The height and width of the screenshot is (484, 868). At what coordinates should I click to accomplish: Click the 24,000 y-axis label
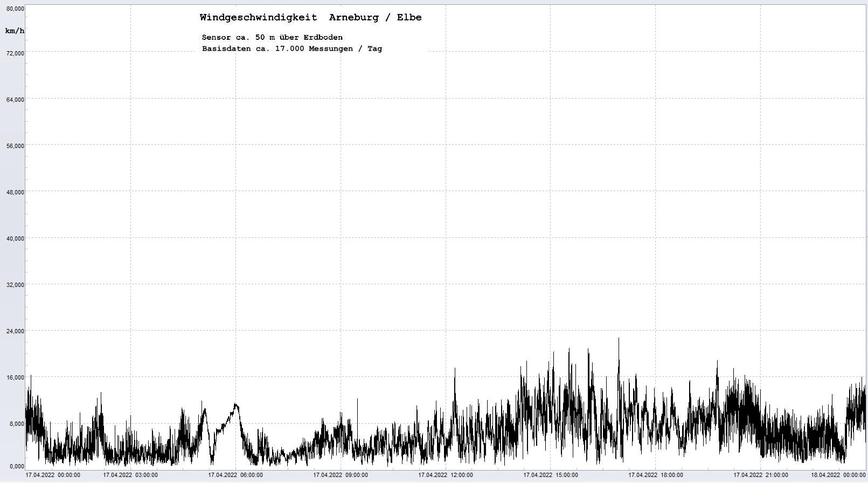(15, 331)
